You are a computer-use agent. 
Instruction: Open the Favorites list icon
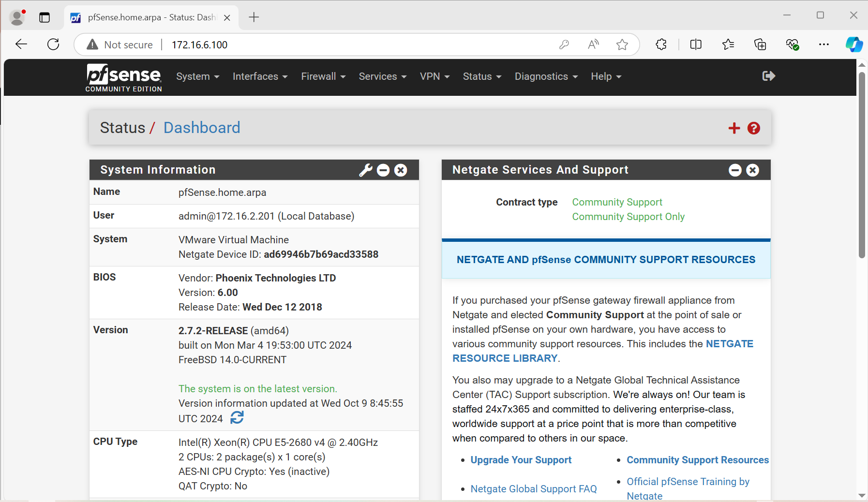click(728, 44)
